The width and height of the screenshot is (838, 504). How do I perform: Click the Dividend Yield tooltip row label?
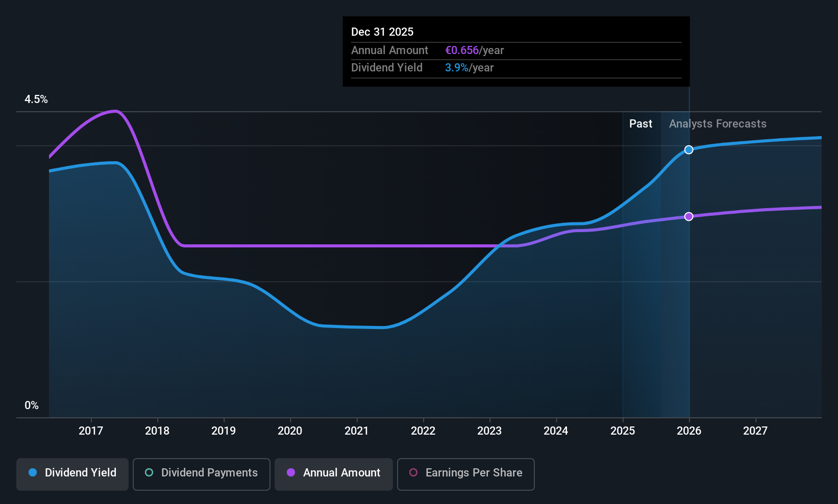[x=387, y=67]
